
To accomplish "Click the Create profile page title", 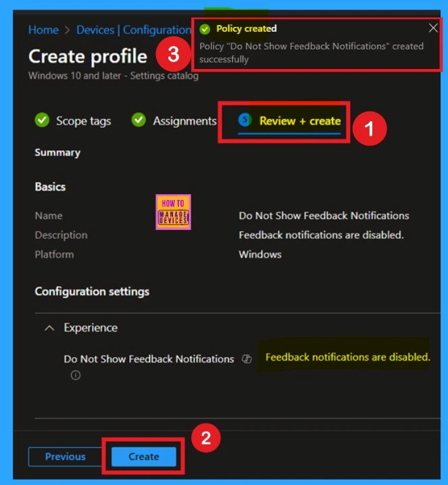I will coord(88,57).
